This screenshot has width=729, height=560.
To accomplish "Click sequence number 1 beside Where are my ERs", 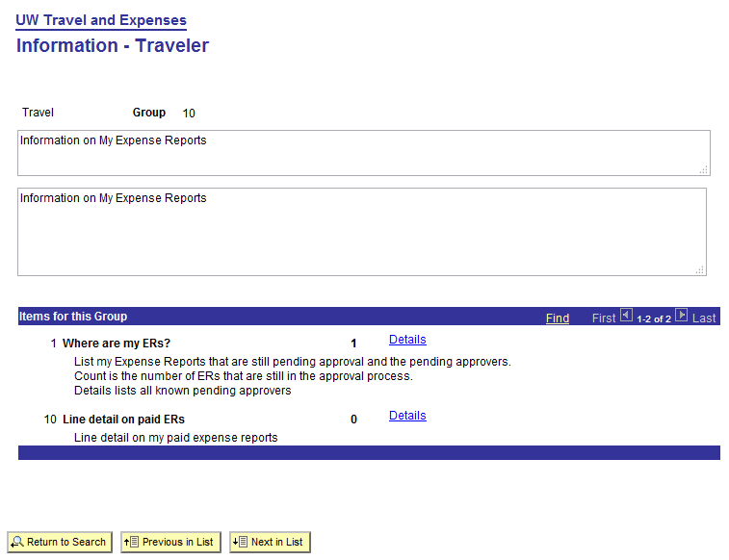I will tap(54, 344).
